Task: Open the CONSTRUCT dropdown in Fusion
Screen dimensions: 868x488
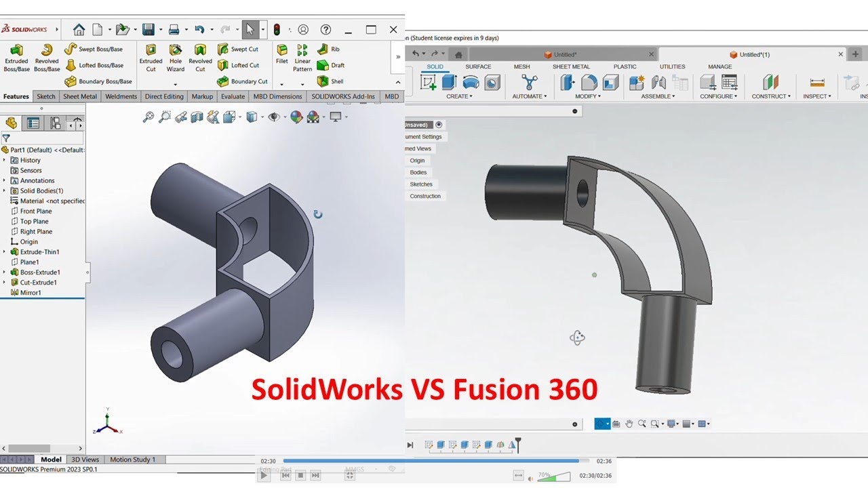Action: pyautogui.click(x=771, y=96)
